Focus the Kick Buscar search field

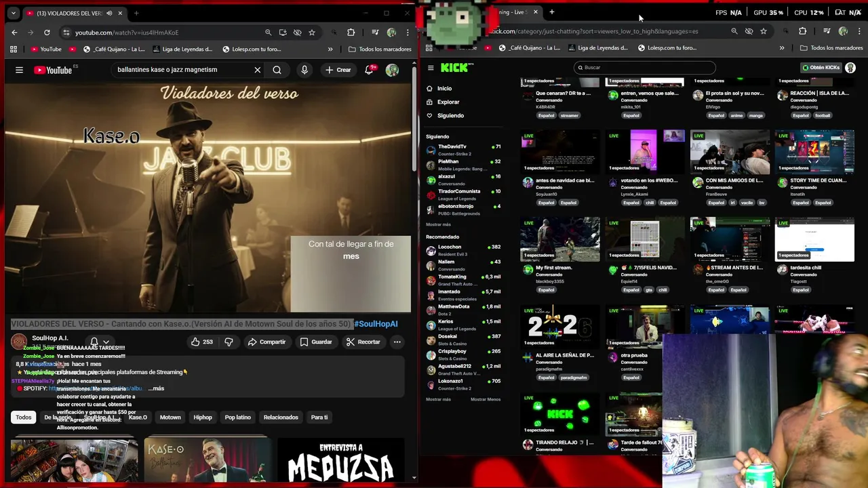coord(644,68)
